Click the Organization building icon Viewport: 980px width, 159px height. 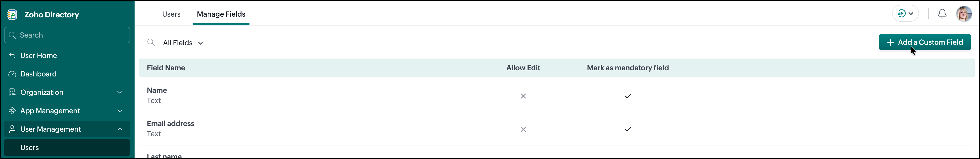click(x=12, y=92)
